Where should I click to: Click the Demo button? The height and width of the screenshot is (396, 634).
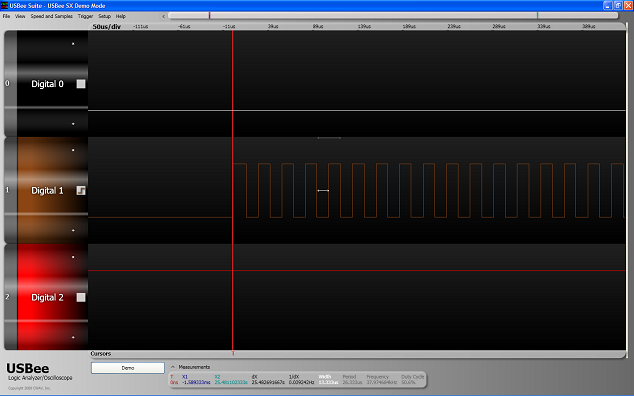click(x=128, y=368)
